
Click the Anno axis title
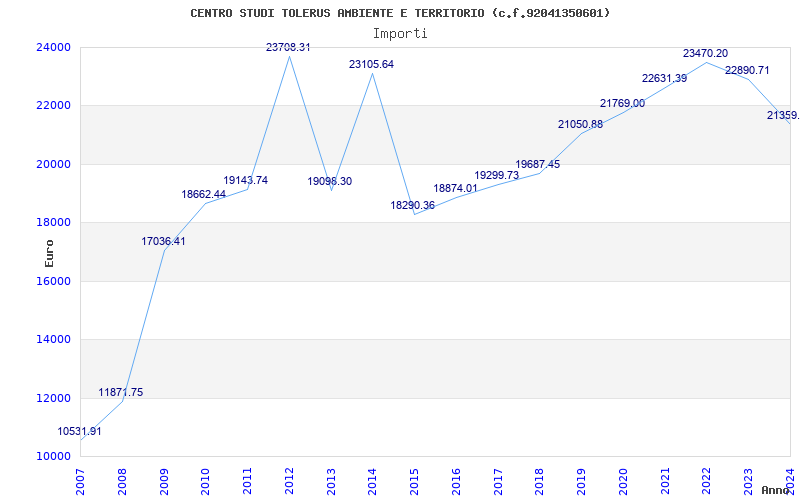pos(776,490)
